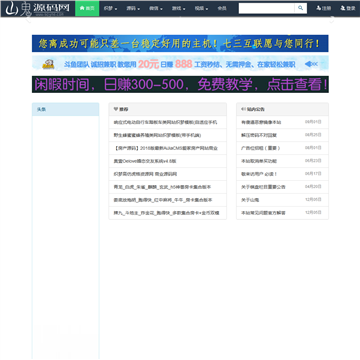Open the 注册 register link
This screenshot has width=360, height=360.
[x=323, y=8]
